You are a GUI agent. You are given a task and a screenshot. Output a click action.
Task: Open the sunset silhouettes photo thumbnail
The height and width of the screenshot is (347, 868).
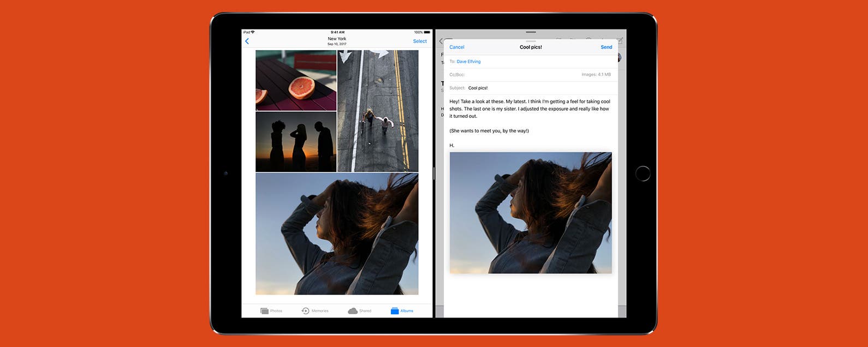pyautogui.click(x=296, y=142)
